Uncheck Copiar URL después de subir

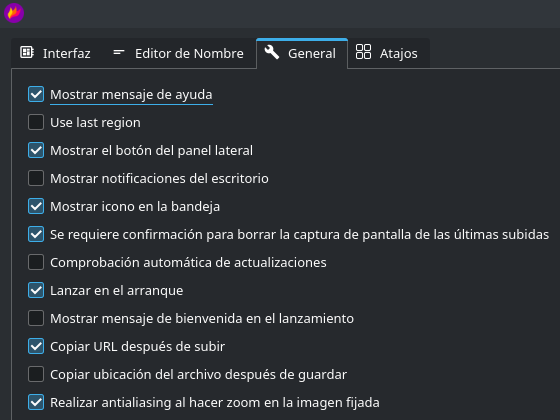pos(36,346)
